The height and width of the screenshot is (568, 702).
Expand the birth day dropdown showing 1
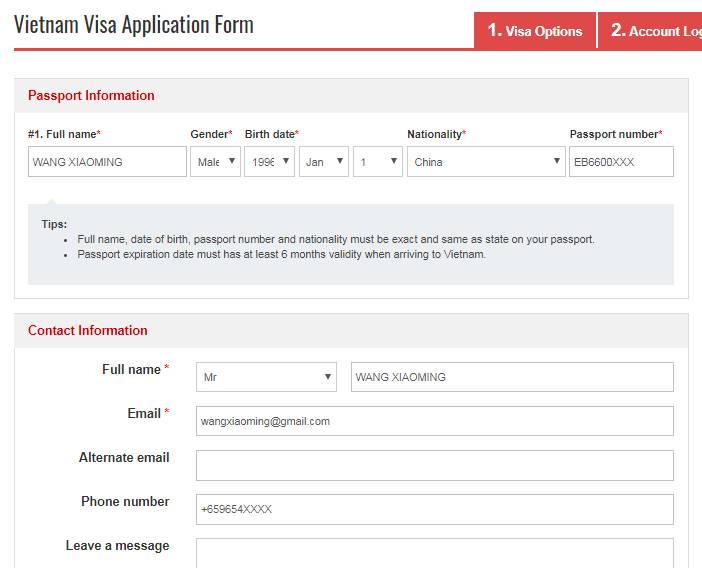(x=377, y=162)
